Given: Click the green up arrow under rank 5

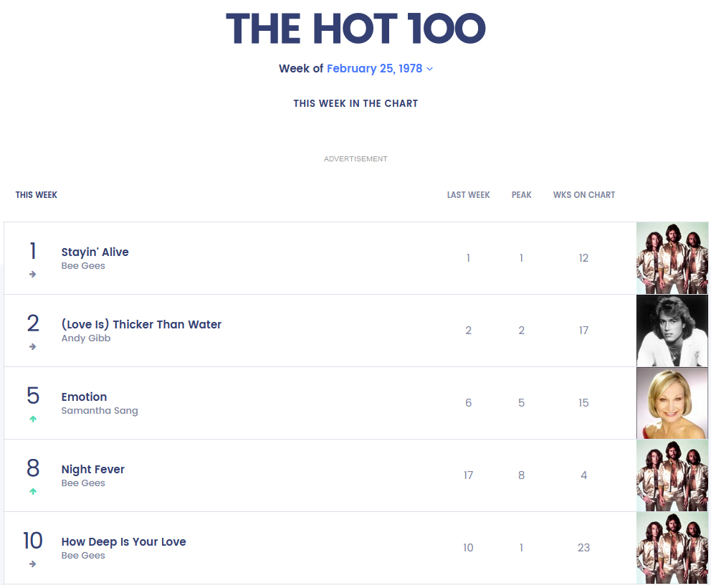Looking at the screenshot, I should tap(33, 419).
